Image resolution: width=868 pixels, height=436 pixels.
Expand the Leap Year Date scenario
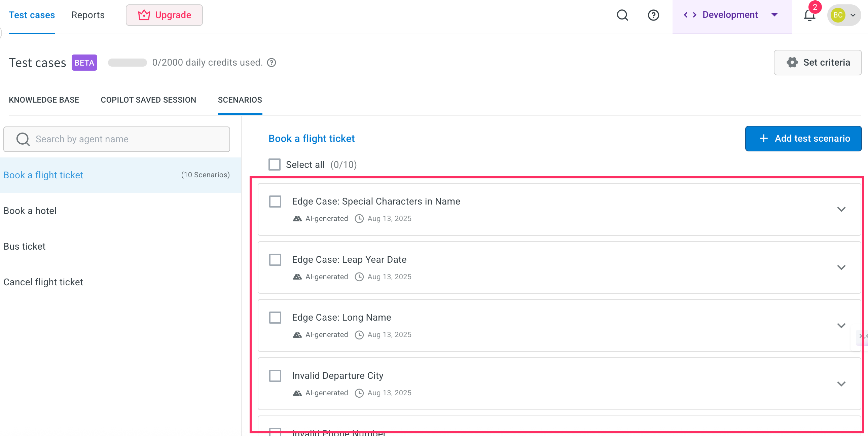coord(841,267)
